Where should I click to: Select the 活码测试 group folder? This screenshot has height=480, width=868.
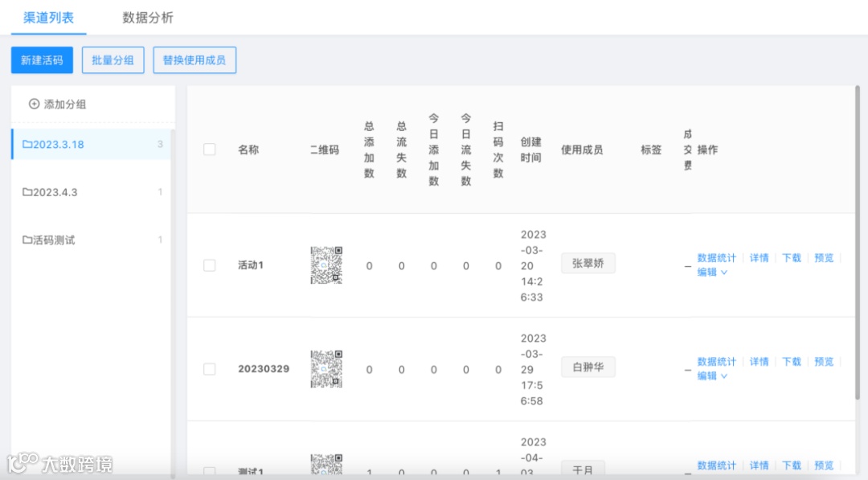click(x=91, y=240)
